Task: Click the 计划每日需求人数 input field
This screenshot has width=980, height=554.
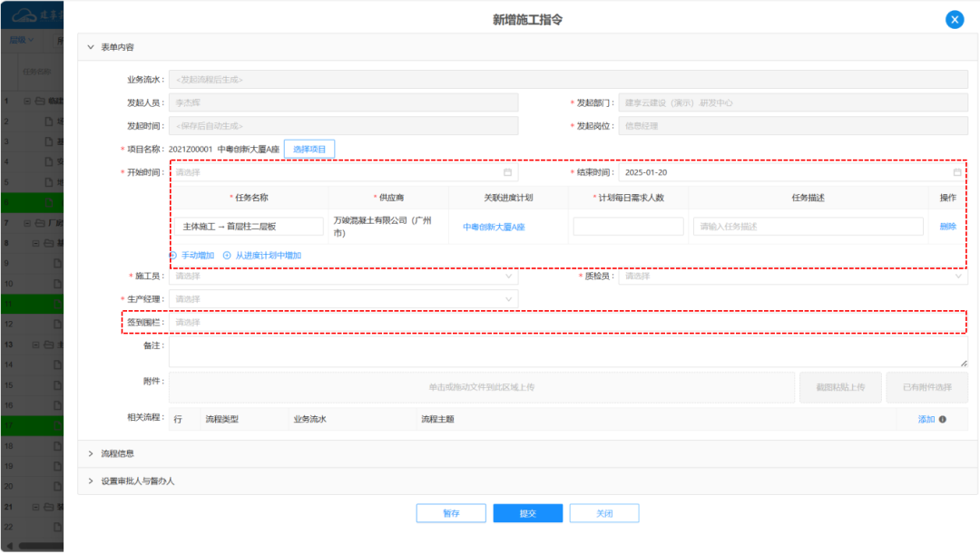Action: (628, 227)
